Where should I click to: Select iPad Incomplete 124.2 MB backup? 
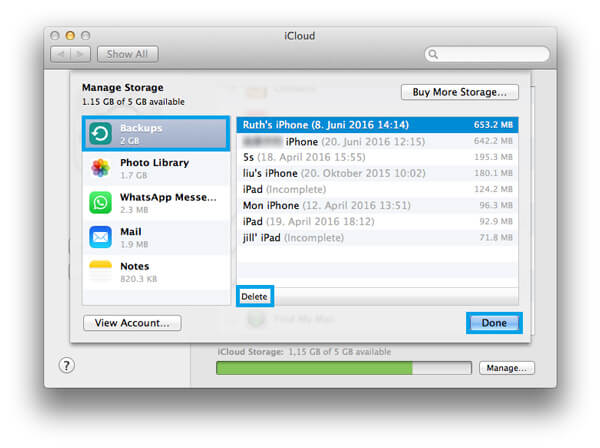coord(377,189)
